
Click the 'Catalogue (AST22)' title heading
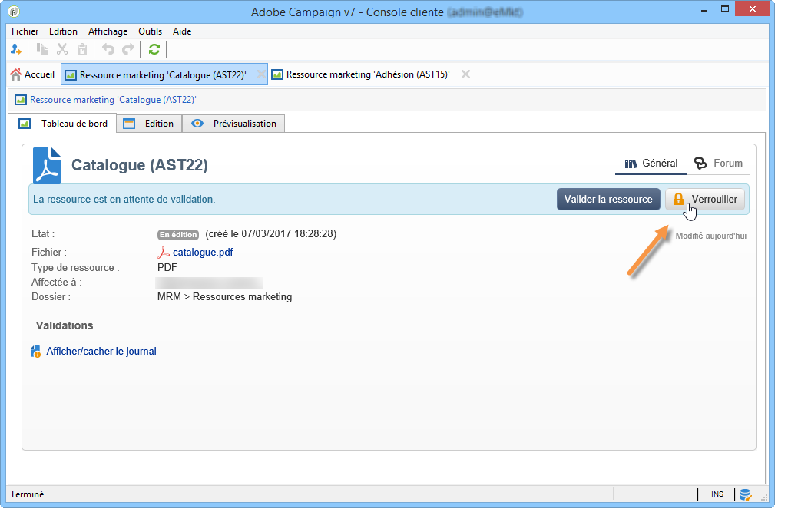click(x=140, y=165)
